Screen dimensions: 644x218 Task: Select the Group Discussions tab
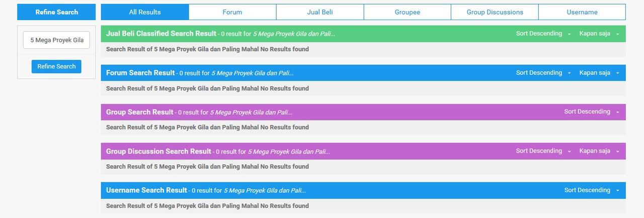click(495, 12)
